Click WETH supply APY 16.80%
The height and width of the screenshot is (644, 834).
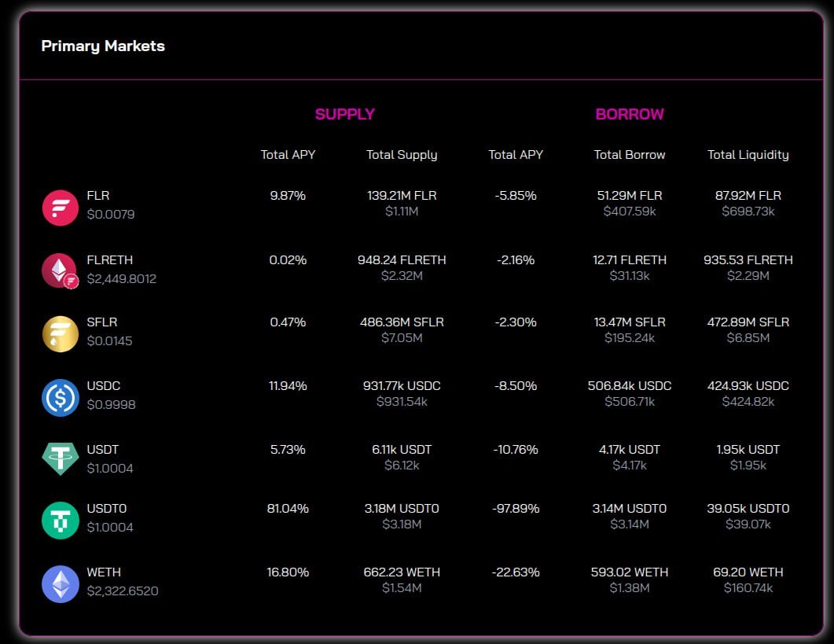[x=288, y=572]
